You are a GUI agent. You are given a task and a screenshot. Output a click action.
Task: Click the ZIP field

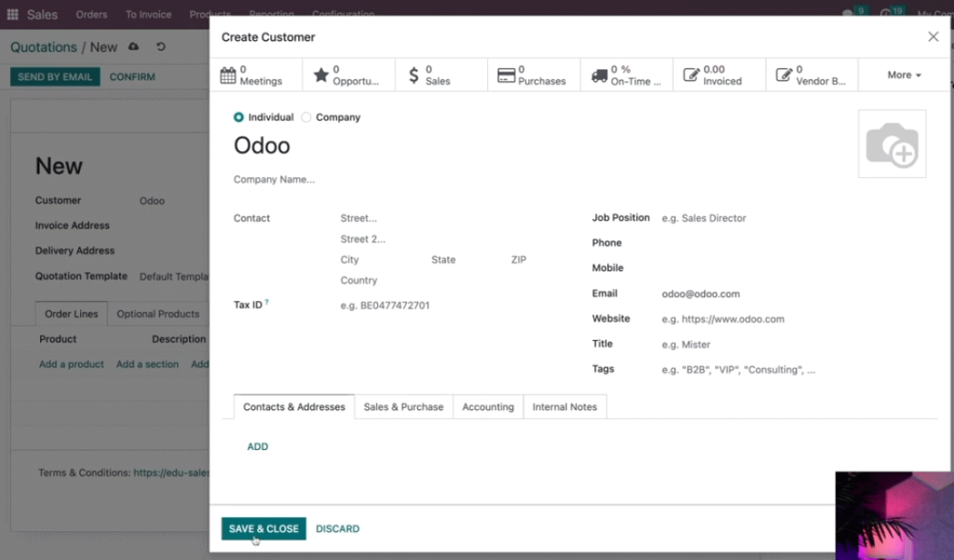pos(521,259)
